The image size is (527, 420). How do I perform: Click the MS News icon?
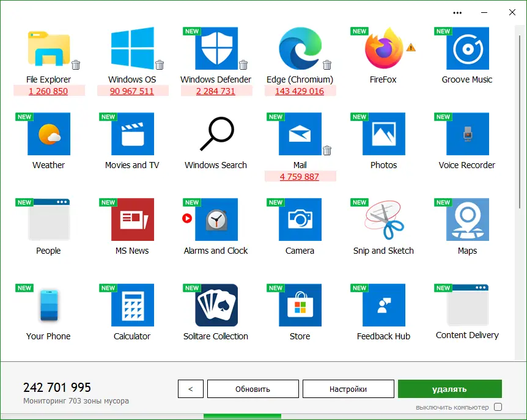coord(133,219)
